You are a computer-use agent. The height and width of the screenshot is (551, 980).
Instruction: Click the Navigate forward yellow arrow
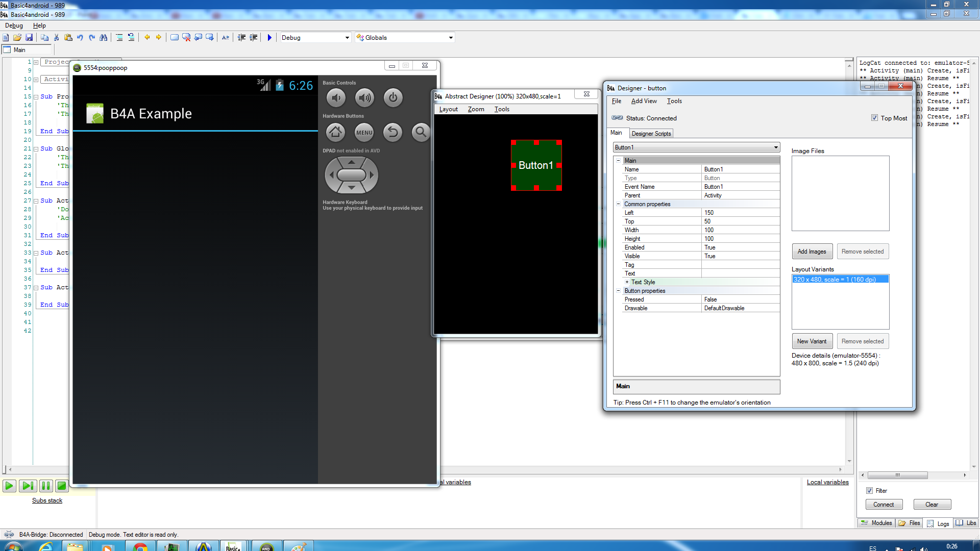point(159,37)
